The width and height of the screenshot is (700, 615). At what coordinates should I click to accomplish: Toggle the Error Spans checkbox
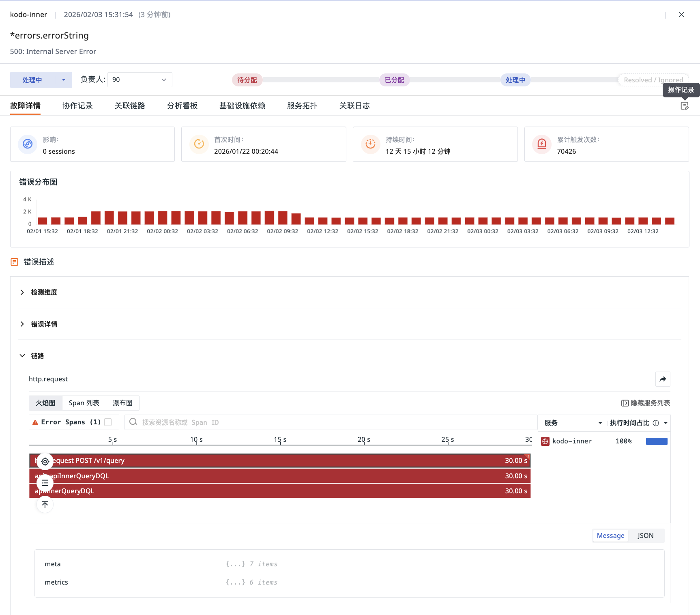(108, 422)
